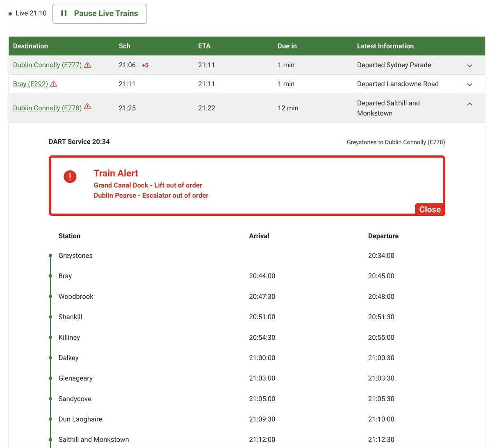Image resolution: width=492 pixels, height=448 pixels.
Task: Click the alert icon beside Dublin Connolly (E777)
Action: point(87,65)
